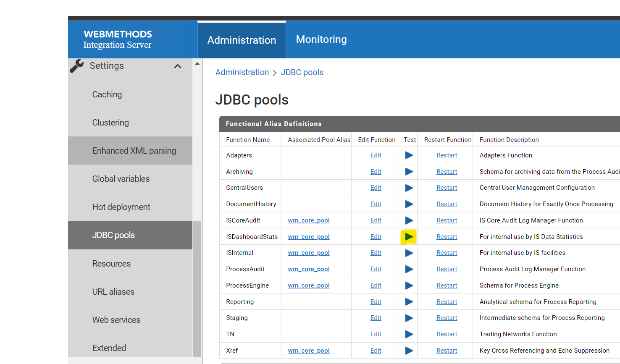The width and height of the screenshot is (620, 364).
Task: Select Web services in the sidebar
Action: point(116,319)
